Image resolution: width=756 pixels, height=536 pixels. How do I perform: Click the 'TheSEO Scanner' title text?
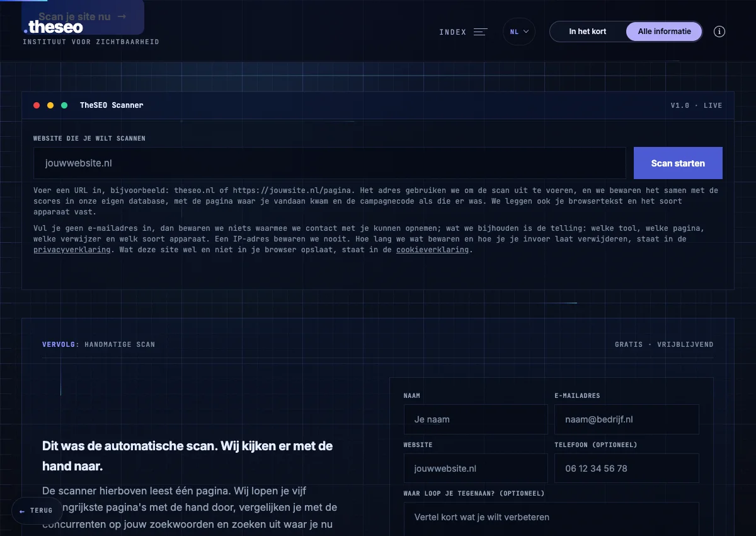click(112, 105)
